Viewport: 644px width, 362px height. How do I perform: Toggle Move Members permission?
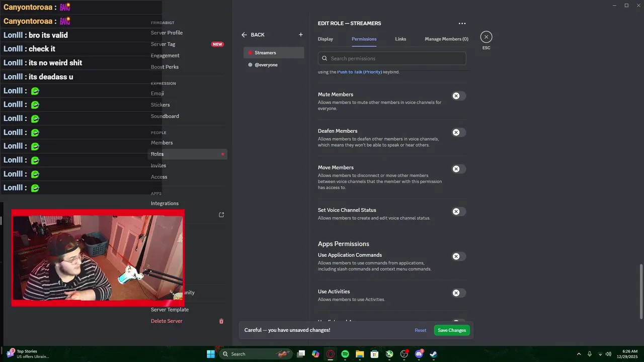[x=458, y=169]
